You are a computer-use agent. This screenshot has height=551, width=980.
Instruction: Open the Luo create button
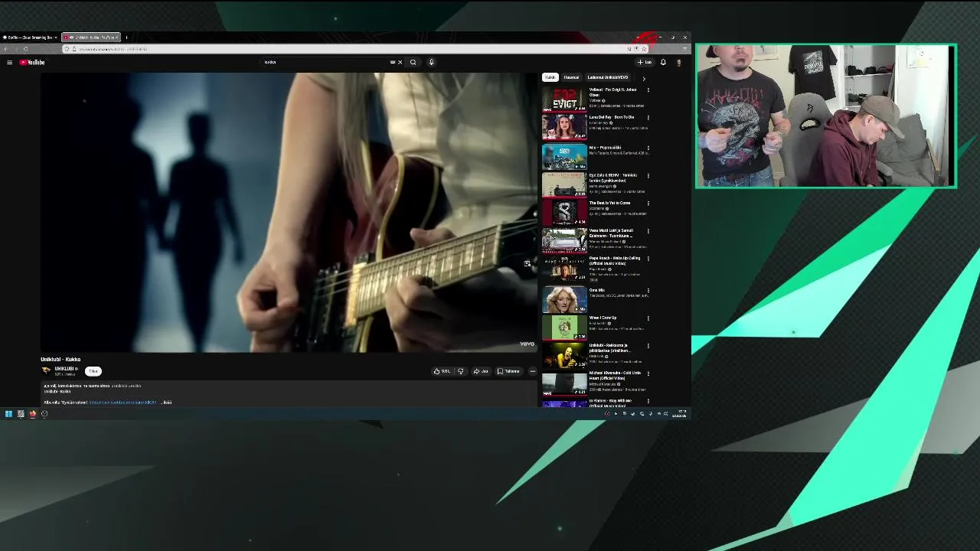click(x=645, y=62)
